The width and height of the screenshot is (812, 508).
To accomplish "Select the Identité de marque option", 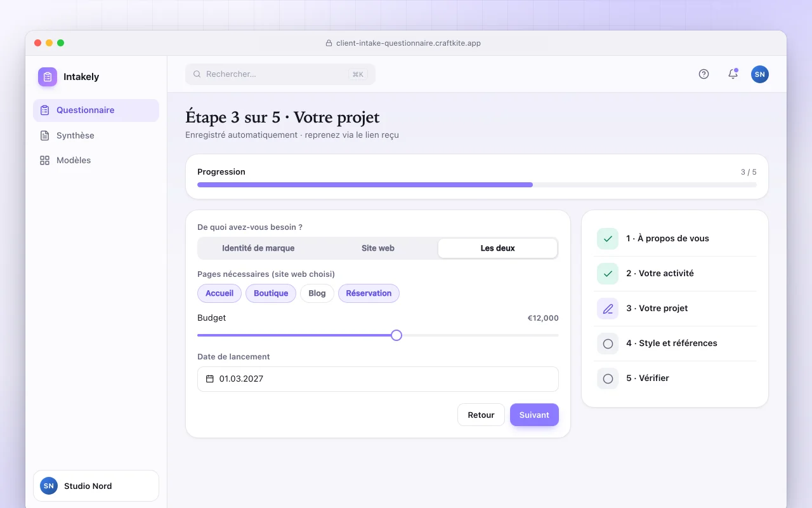I will (258, 248).
